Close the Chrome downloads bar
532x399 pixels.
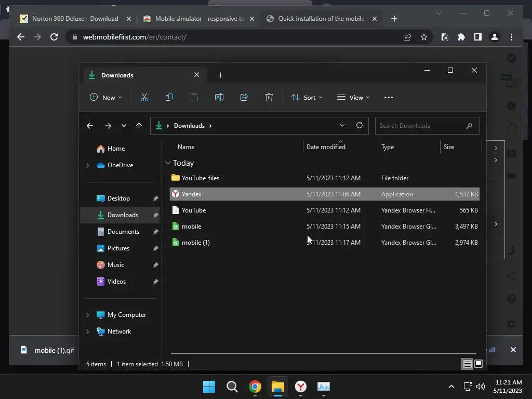click(513, 350)
